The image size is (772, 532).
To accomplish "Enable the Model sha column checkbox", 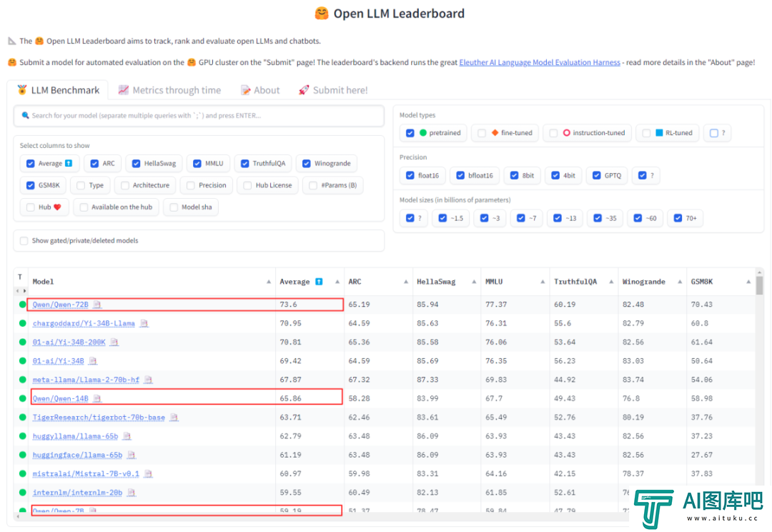I will pyautogui.click(x=174, y=207).
